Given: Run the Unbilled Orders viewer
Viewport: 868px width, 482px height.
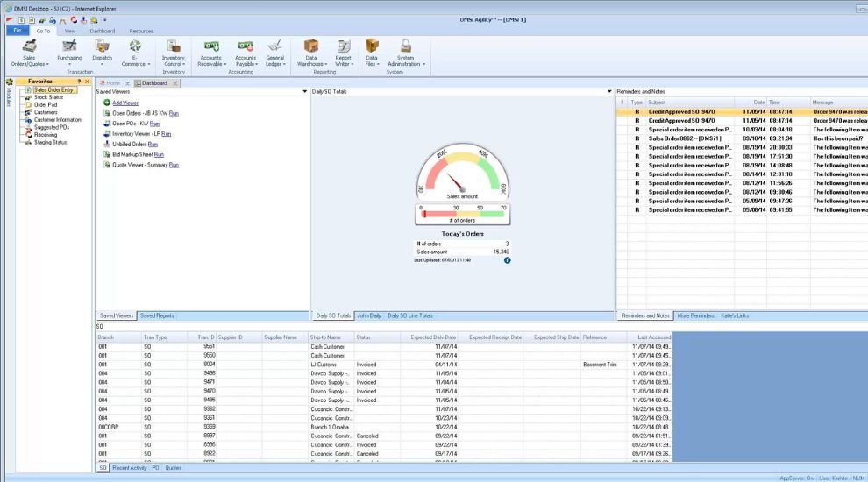Looking at the screenshot, I should tap(153, 145).
